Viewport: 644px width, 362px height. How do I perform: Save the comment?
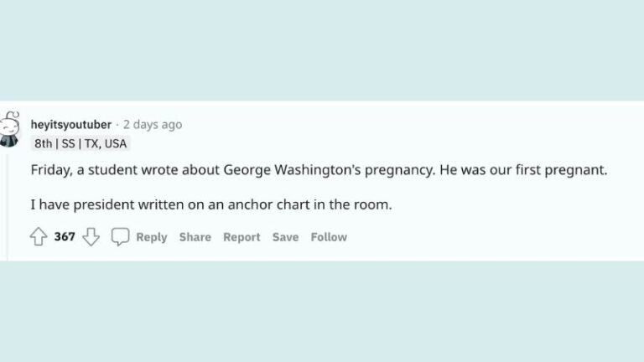(x=285, y=237)
